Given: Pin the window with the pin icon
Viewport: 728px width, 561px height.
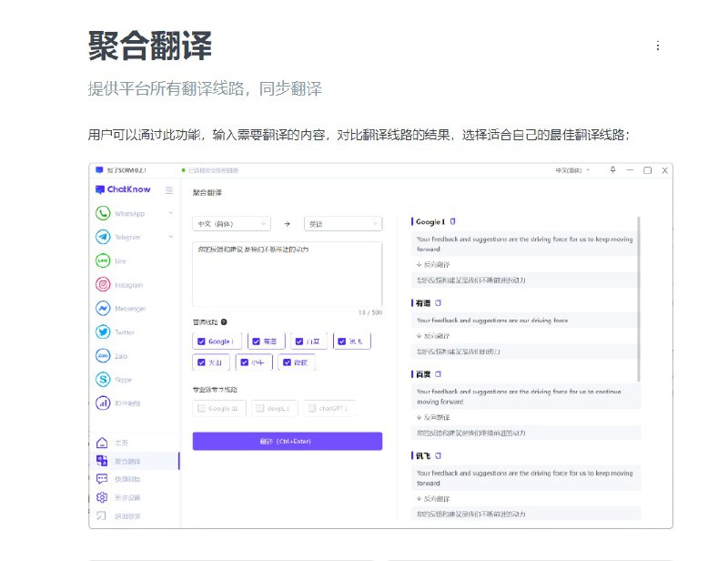Looking at the screenshot, I should pos(612,170).
